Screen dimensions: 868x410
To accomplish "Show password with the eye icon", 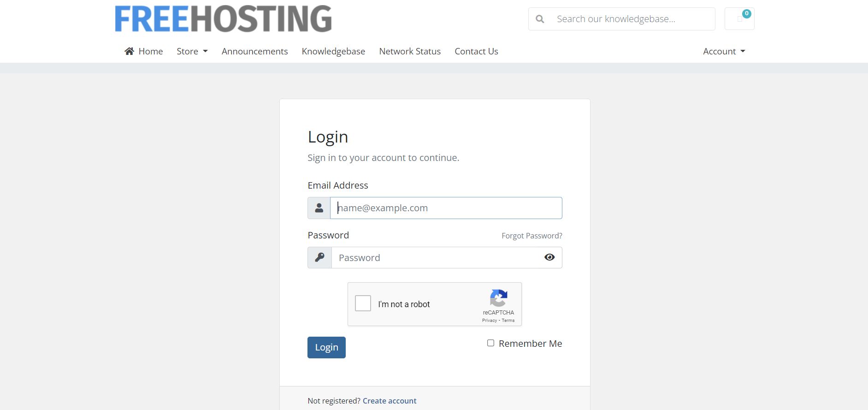I will point(549,257).
